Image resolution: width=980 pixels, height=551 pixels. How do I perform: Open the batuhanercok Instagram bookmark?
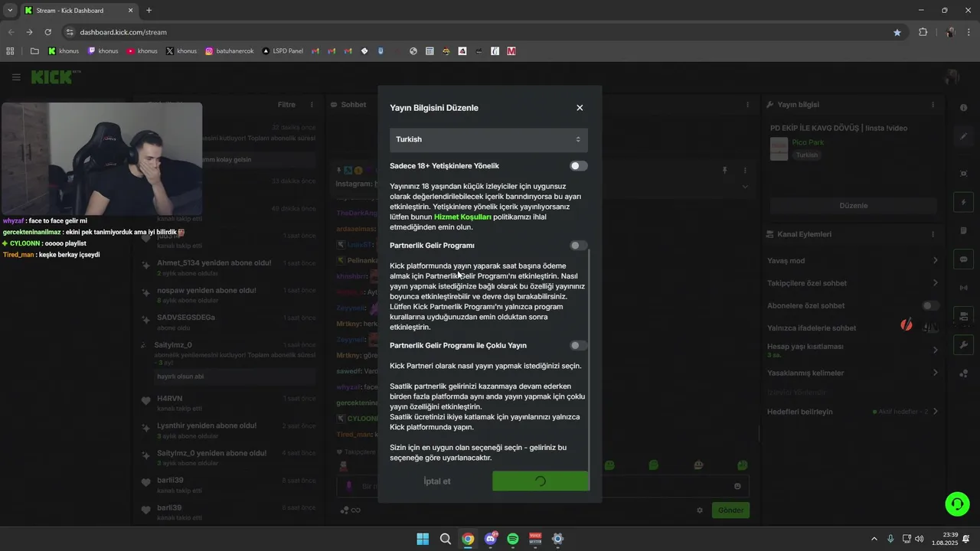pyautogui.click(x=230, y=51)
